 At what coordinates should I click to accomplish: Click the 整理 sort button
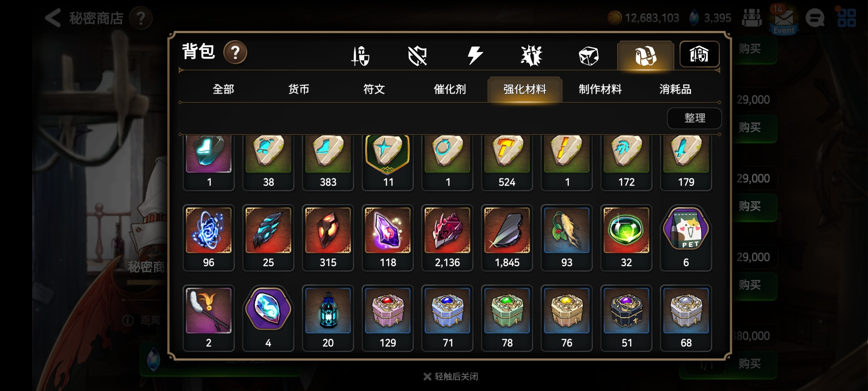(694, 118)
